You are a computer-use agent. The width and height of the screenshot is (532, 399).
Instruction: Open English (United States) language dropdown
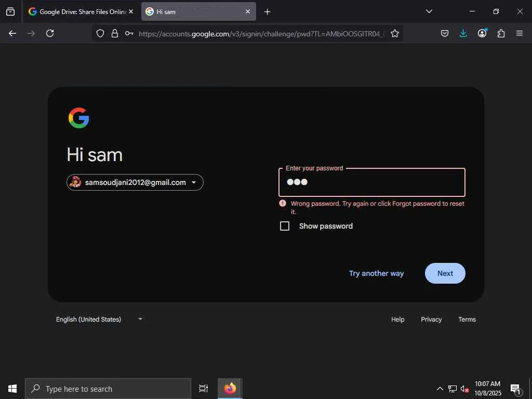tap(99, 320)
